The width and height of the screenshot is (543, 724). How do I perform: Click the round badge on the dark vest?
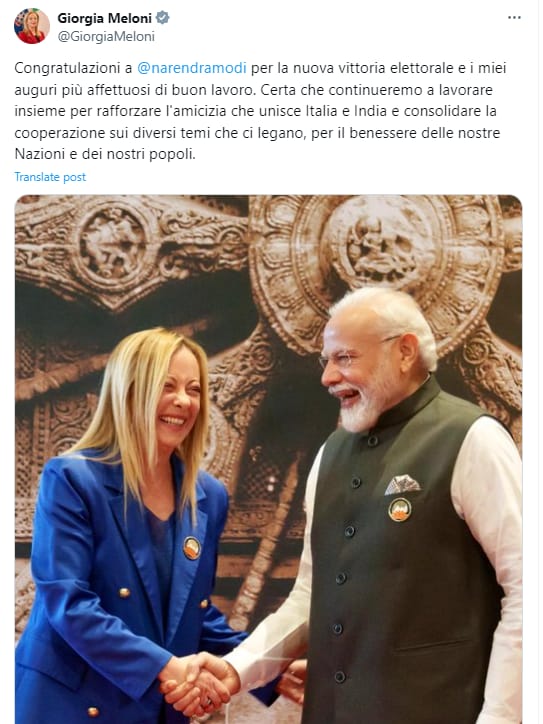(399, 510)
